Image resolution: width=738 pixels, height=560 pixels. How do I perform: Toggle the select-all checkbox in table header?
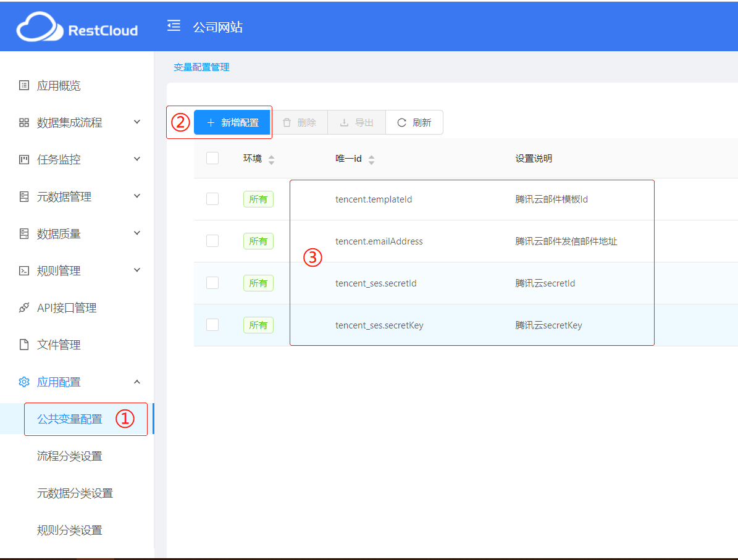click(x=212, y=158)
